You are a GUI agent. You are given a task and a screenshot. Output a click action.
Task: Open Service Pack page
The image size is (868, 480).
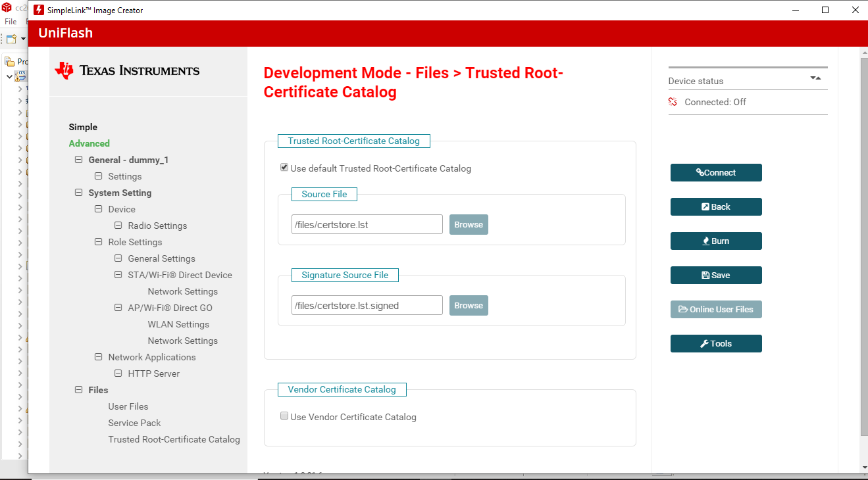coord(134,423)
